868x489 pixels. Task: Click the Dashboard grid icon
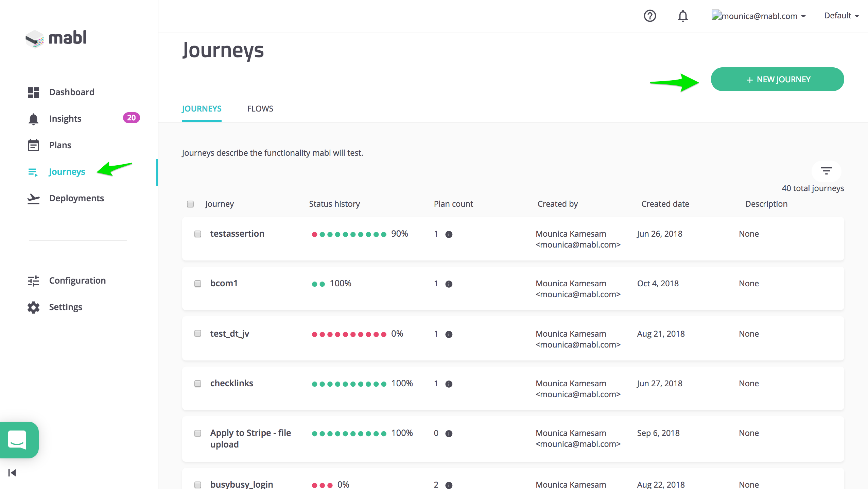(33, 92)
